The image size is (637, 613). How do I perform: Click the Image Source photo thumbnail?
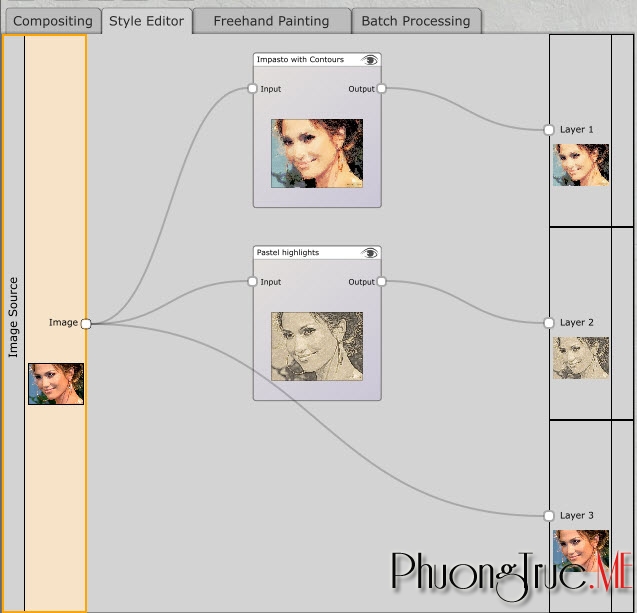click(56, 384)
